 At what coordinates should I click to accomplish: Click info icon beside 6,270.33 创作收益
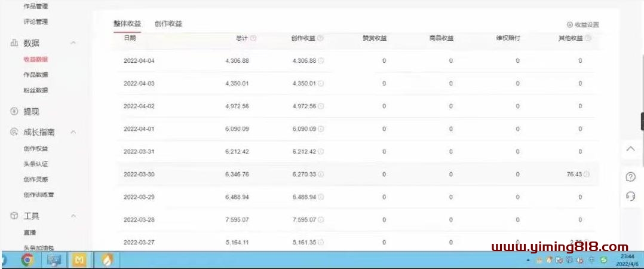click(321, 174)
